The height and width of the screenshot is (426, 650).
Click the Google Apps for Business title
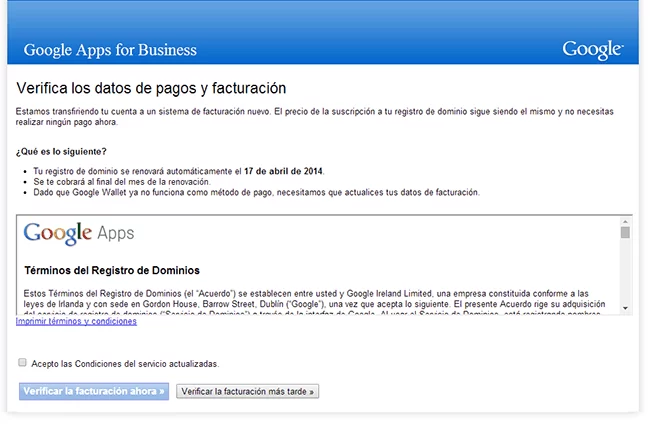point(110,50)
